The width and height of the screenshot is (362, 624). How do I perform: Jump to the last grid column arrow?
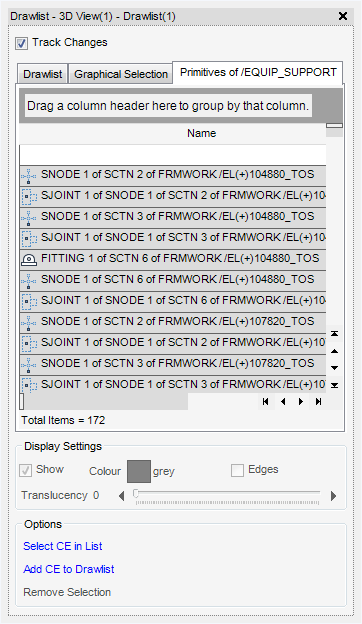pyautogui.click(x=318, y=402)
